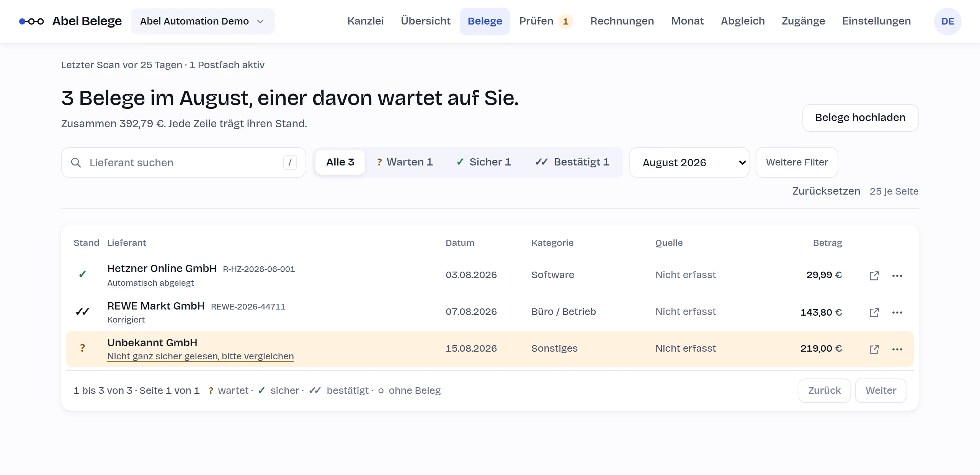980x475 pixels.
Task: Click the 'Automatisch abgelegt' note under Hetzner
Action: 150,283
